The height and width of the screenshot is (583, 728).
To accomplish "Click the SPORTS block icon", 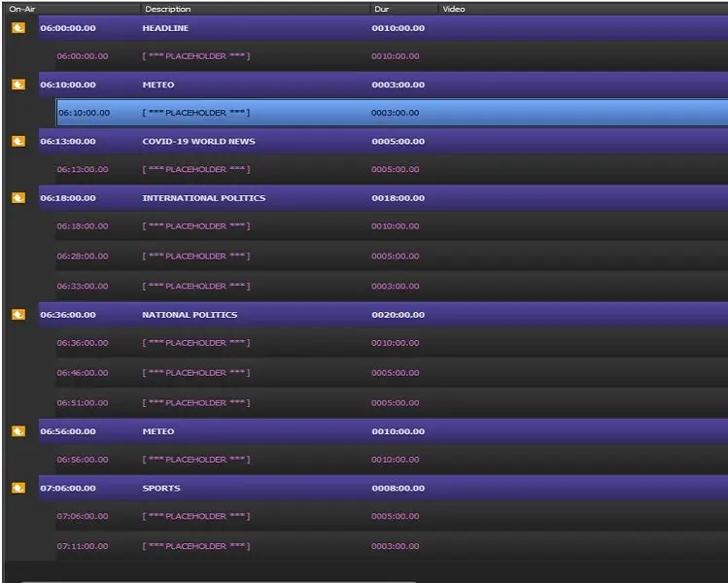I will [18, 488].
